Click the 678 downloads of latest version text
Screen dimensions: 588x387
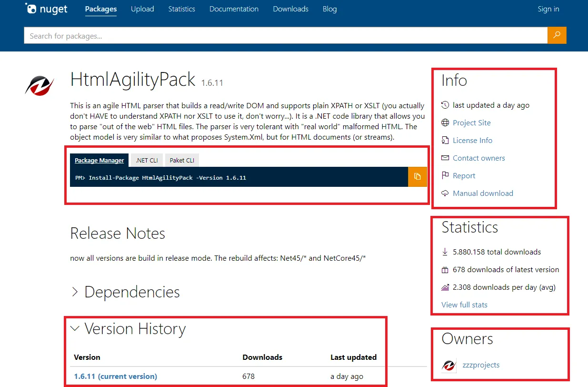[x=506, y=269]
